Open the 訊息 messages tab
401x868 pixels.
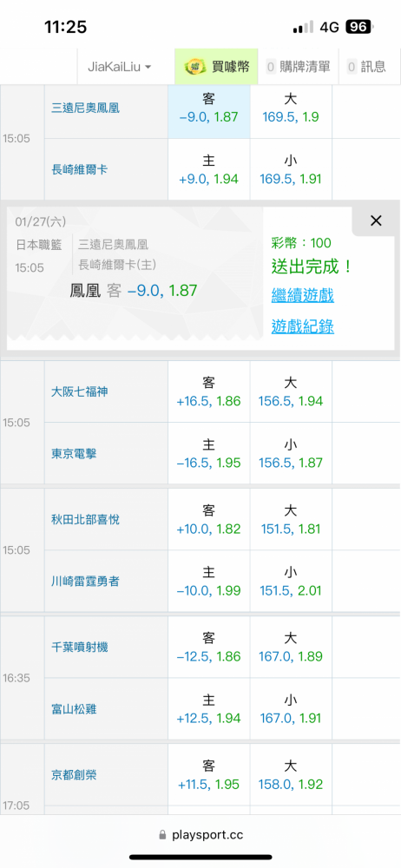tap(367, 67)
